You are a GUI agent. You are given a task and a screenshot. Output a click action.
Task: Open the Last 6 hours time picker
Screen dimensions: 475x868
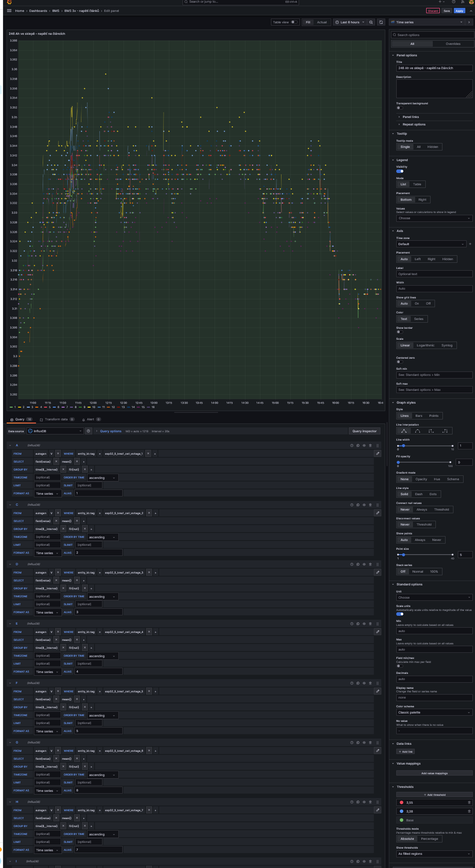(x=350, y=22)
